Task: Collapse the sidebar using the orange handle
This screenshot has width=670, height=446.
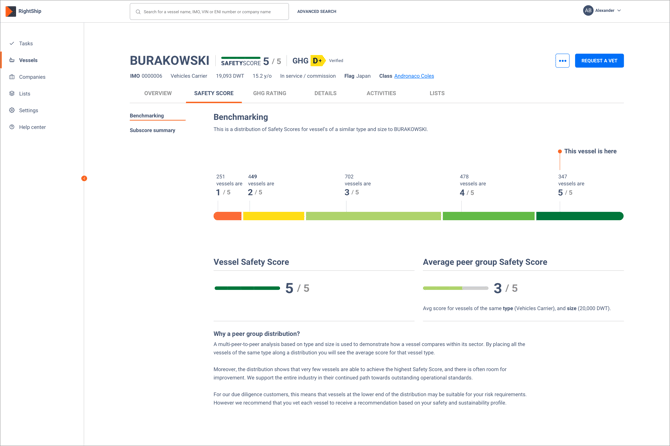Action: tap(84, 179)
